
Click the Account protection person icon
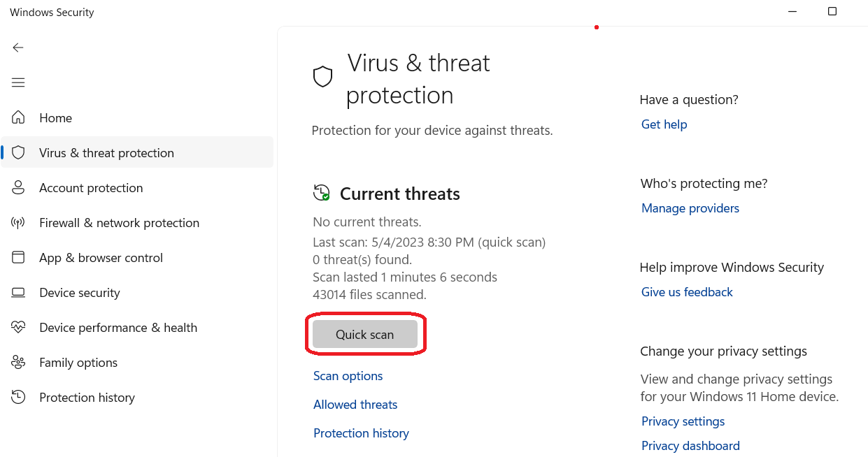coord(18,187)
